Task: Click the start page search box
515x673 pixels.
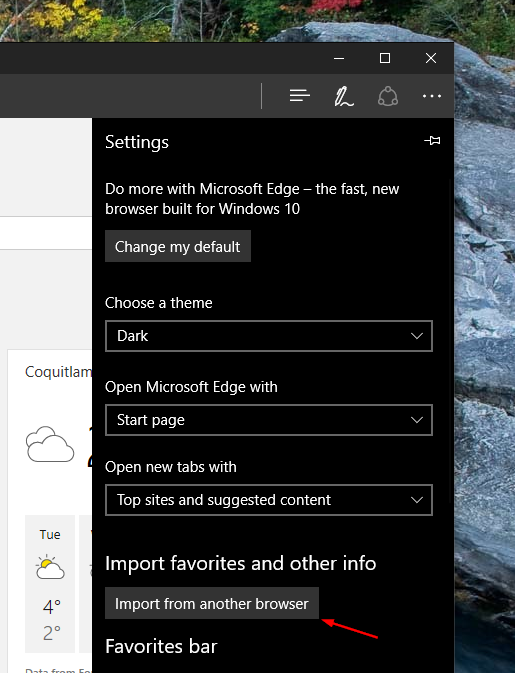Action: pos(46,233)
